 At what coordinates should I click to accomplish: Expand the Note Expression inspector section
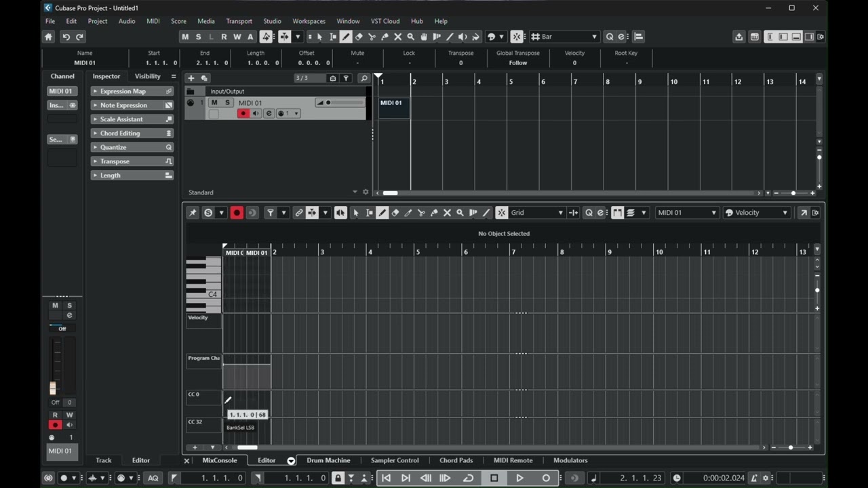(132, 105)
